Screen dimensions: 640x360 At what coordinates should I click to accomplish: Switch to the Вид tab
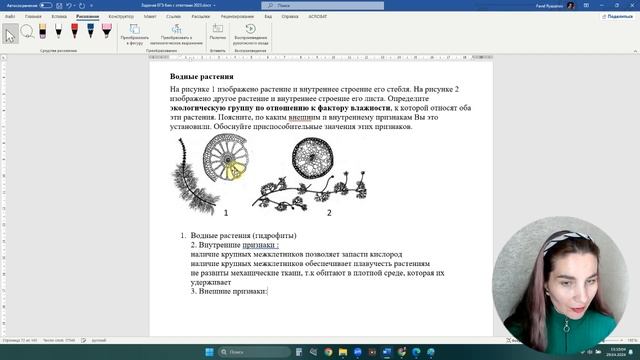point(268,17)
